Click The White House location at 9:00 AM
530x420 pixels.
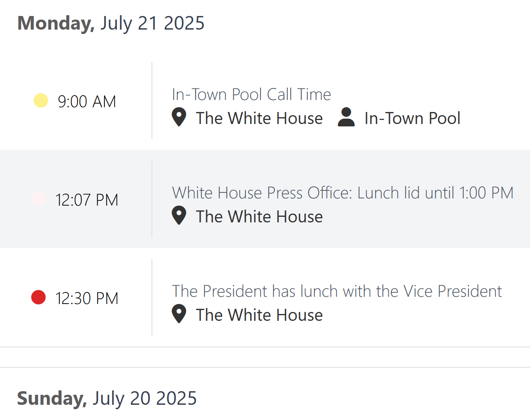(x=259, y=118)
